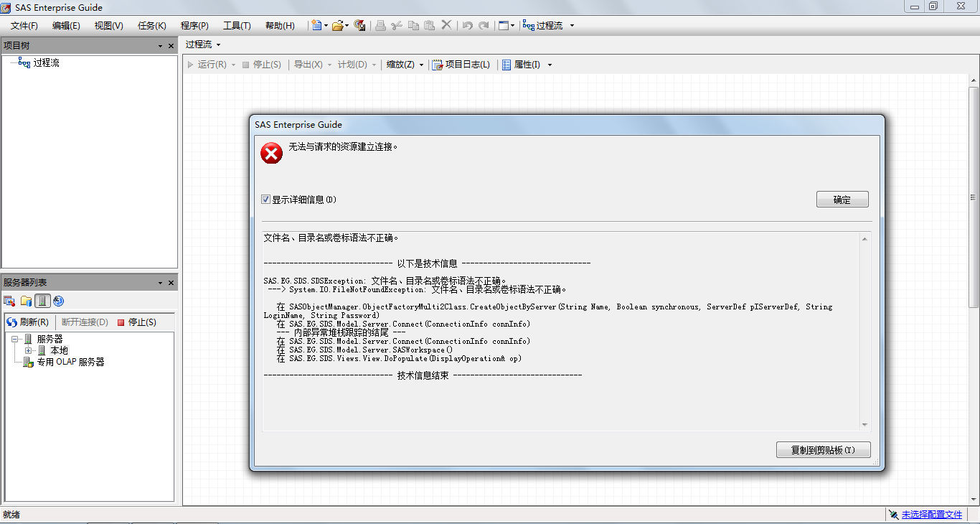Close the 服务器列表 panel
The image size is (980, 524).
pyautogui.click(x=171, y=283)
